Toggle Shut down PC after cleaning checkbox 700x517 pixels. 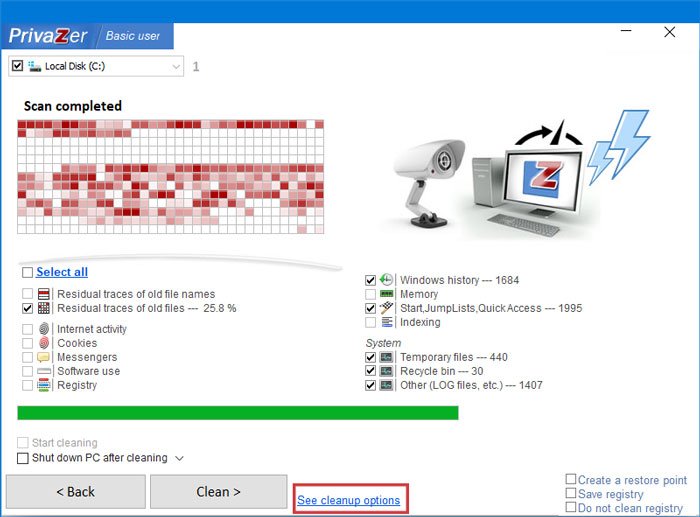22,458
